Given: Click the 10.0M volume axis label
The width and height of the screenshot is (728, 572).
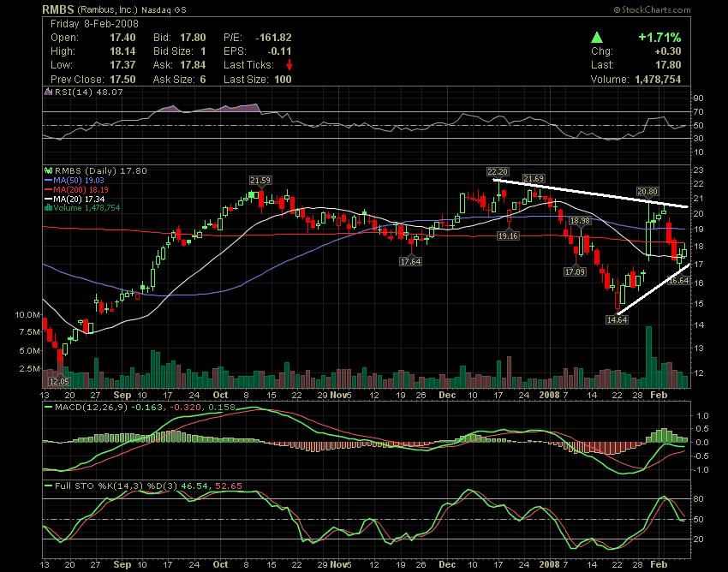Looking at the screenshot, I should (27, 315).
